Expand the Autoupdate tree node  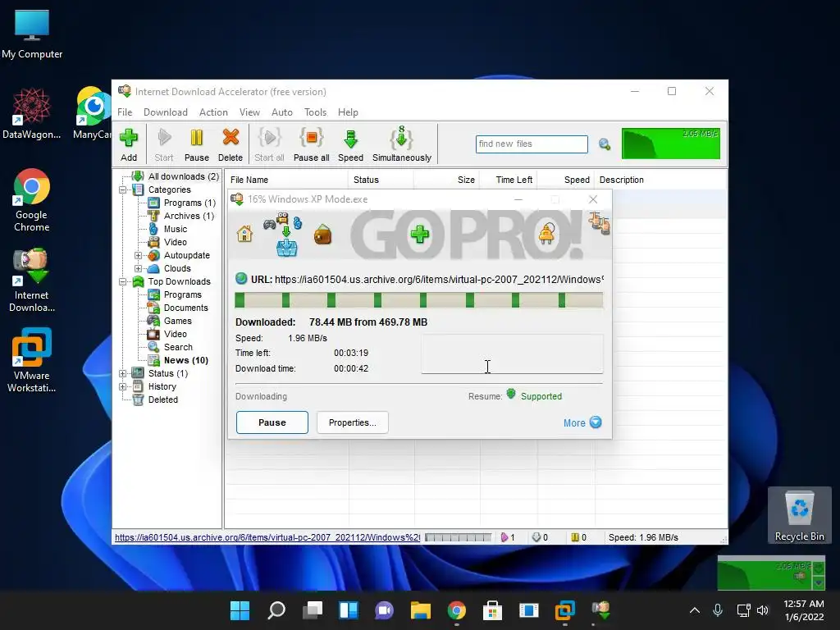click(138, 256)
